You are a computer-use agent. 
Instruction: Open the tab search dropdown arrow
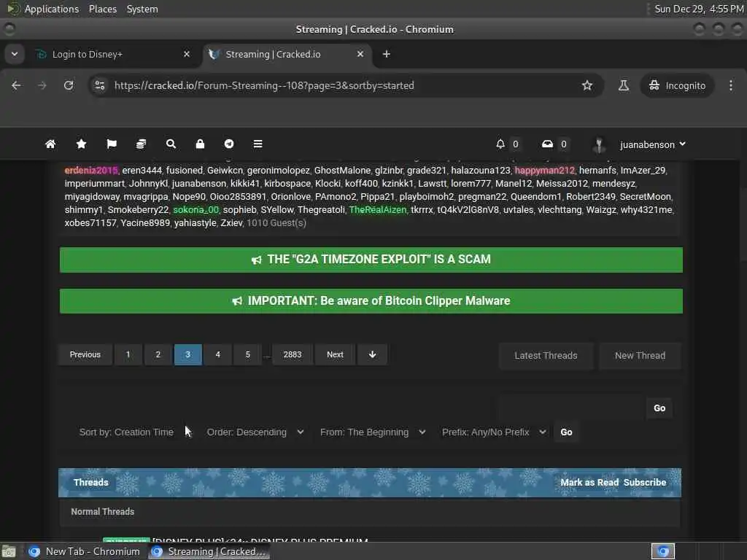coord(15,54)
